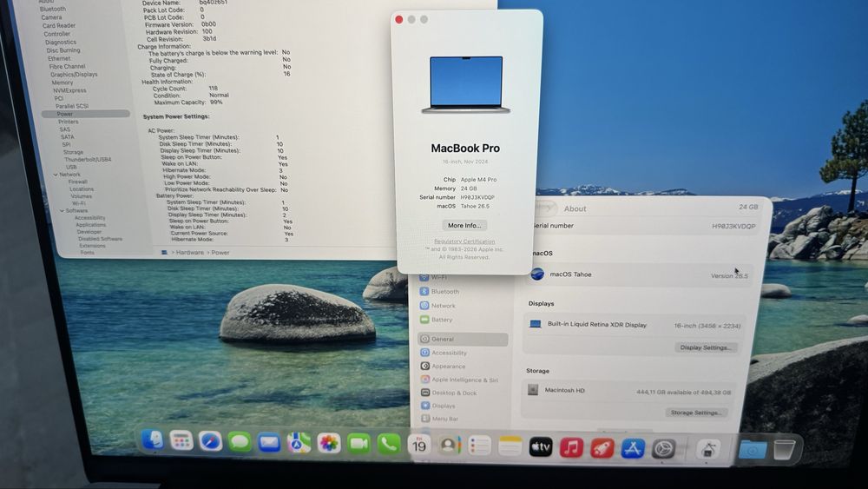Viewport: 868px width, 489px height.
Task: Select Disabled Software in System Information
Action: click(x=100, y=239)
